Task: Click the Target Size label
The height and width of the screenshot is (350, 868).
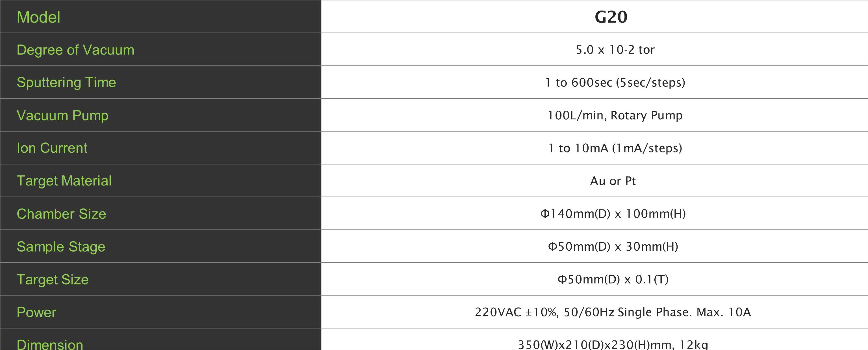Action: point(53,279)
